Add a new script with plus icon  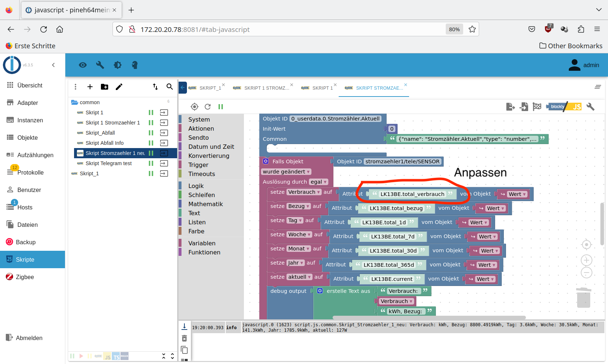click(90, 87)
